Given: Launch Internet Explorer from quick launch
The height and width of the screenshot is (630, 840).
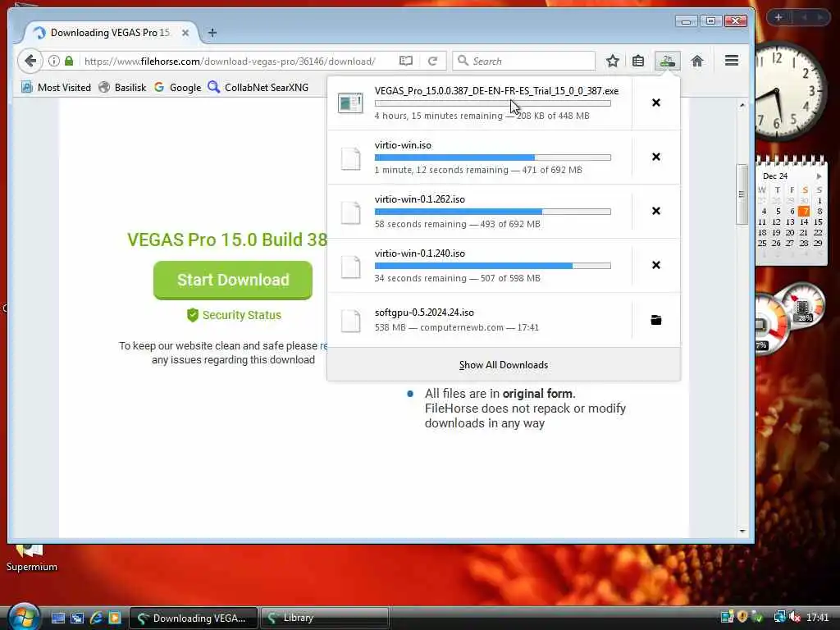Looking at the screenshot, I should [x=96, y=618].
